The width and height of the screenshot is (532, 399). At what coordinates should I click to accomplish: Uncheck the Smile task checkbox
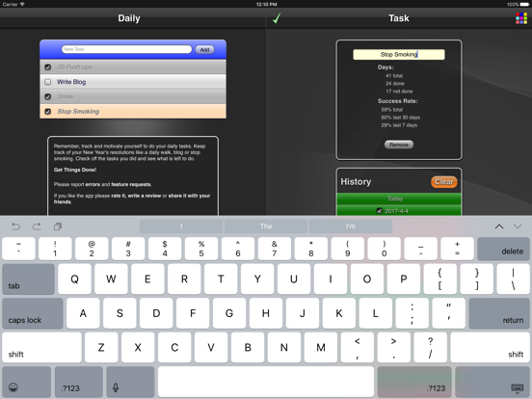pos(48,96)
